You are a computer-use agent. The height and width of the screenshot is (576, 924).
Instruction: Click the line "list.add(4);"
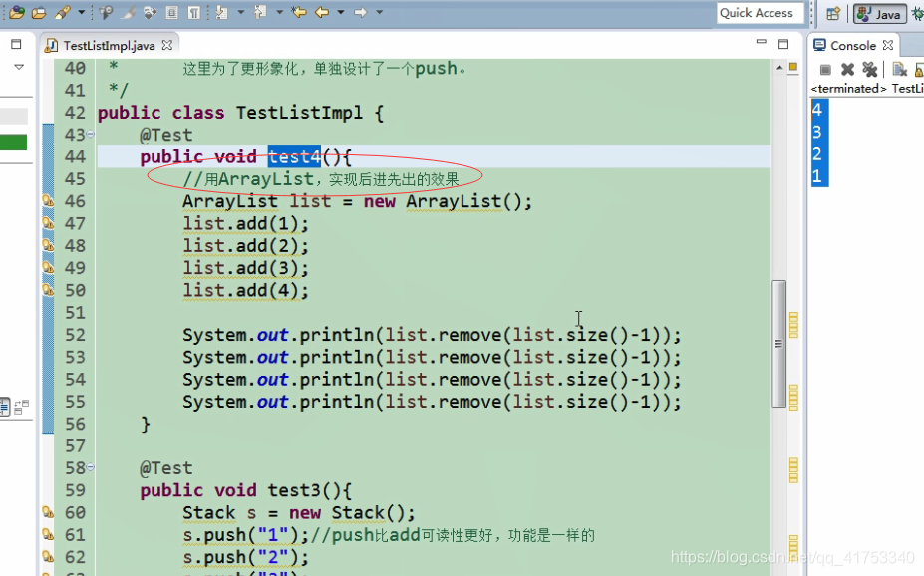tap(245, 290)
